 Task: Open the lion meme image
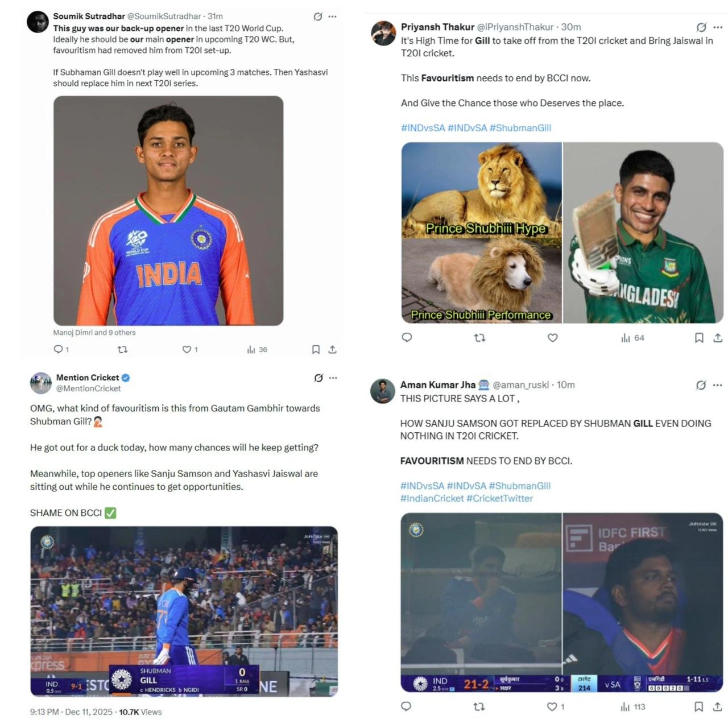click(x=481, y=233)
